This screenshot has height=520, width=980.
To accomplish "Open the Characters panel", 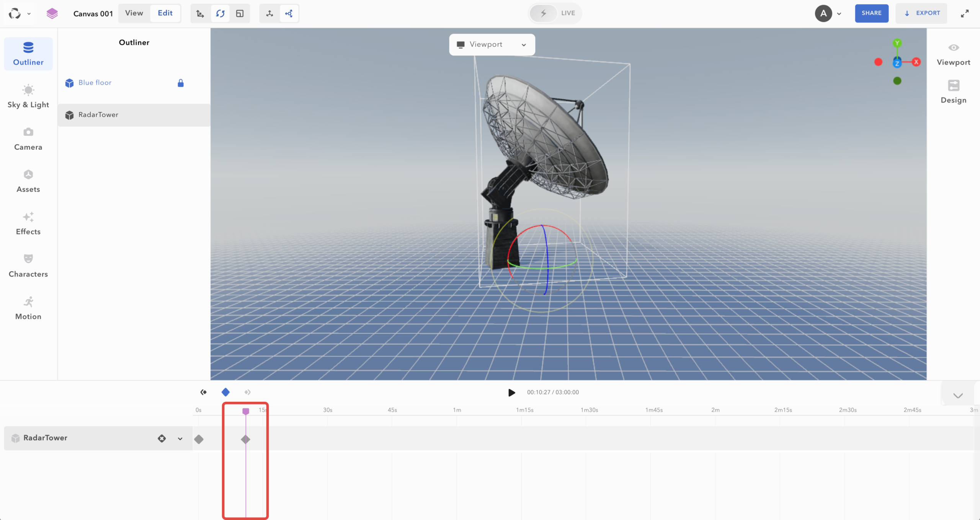I will pyautogui.click(x=28, y=265).
